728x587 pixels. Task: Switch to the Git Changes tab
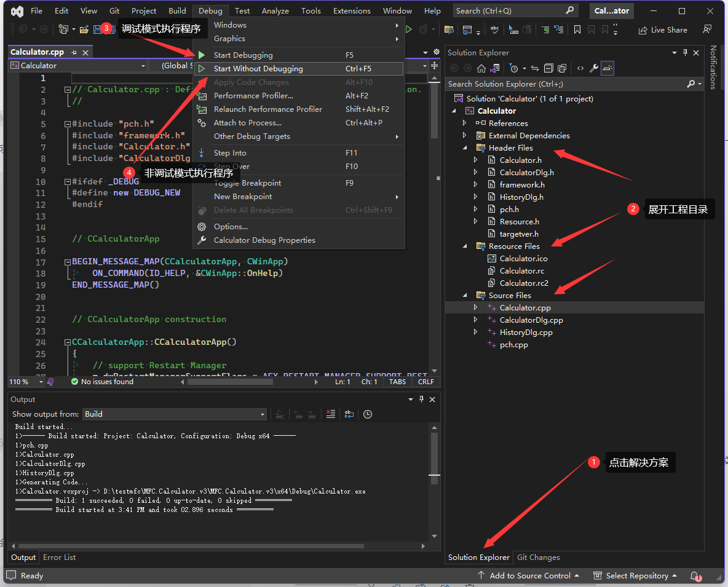coord(538,557)
